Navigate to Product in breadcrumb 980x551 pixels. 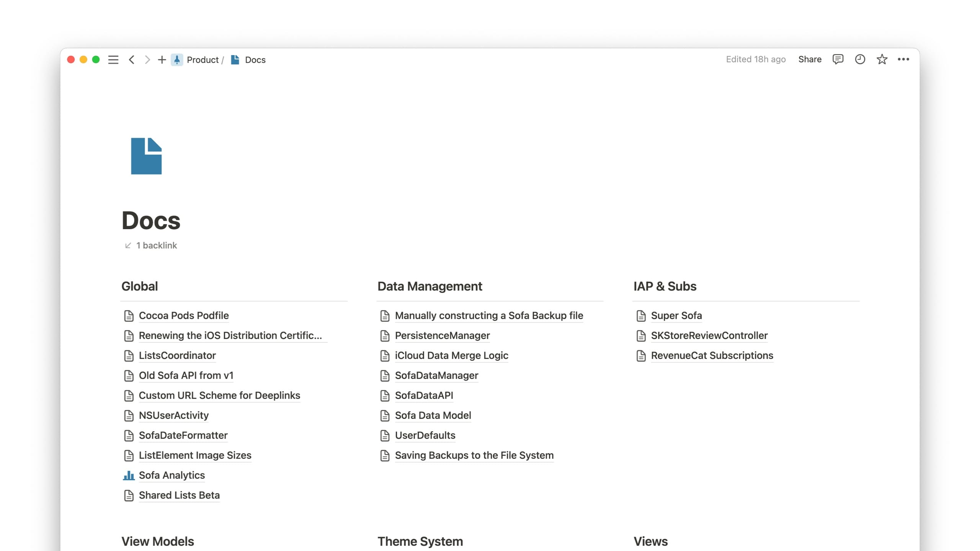202,60
